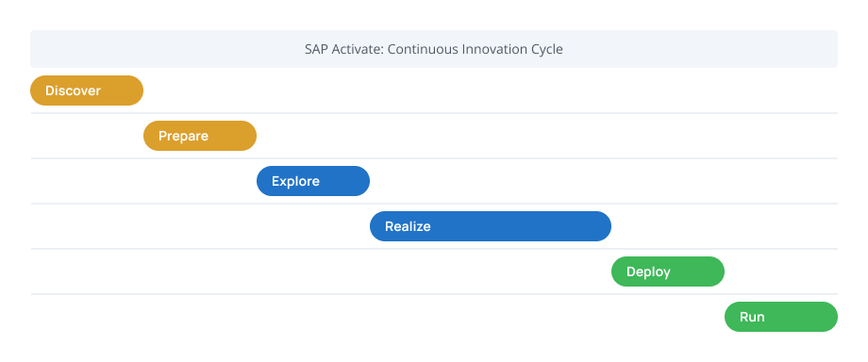The height and width of the screenshot is (362, 868).
Task: Click the SAP Activate: Continuous Innovation Cycle title
Action: click(434, 49)
